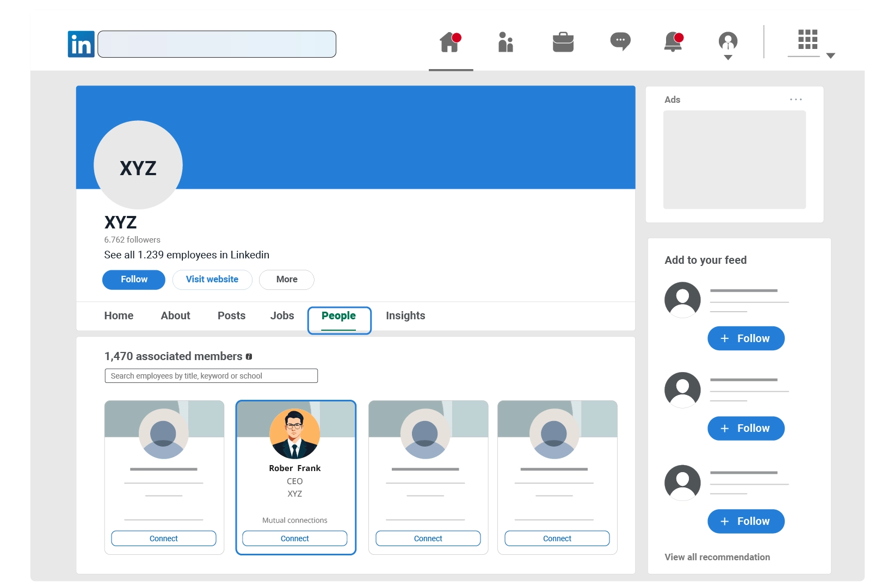
Task: Open the More options dropdown button
Action: point(286,280)
